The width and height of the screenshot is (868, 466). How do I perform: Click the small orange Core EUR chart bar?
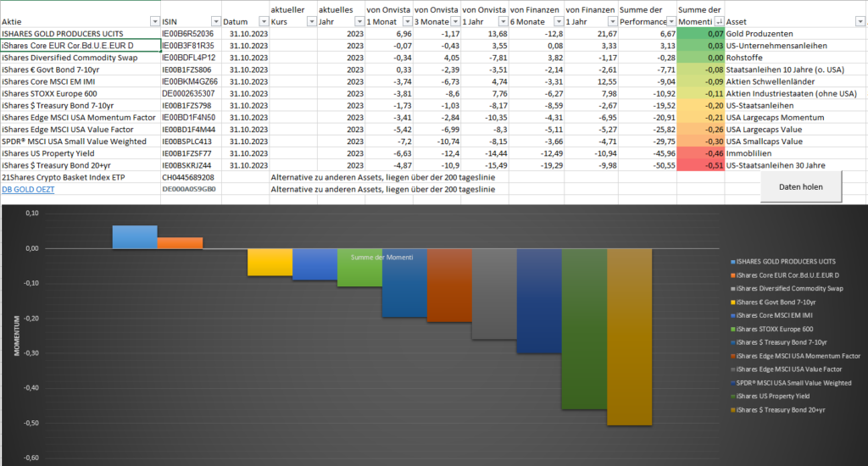pos(180,243)
